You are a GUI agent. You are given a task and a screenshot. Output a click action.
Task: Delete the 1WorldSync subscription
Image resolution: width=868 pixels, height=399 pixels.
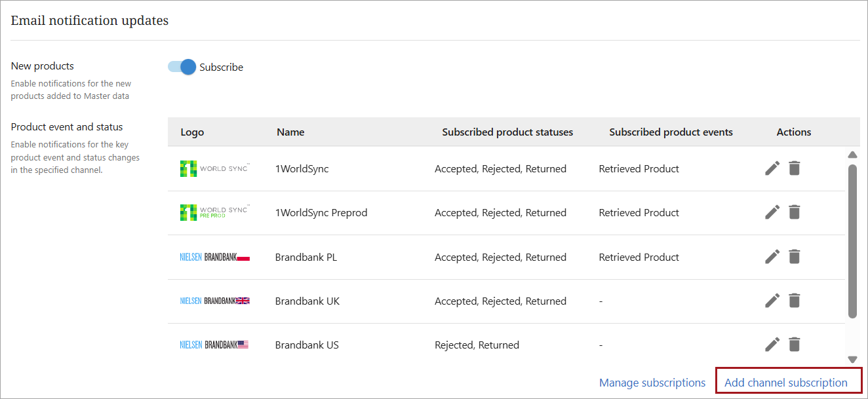(794, 168)
